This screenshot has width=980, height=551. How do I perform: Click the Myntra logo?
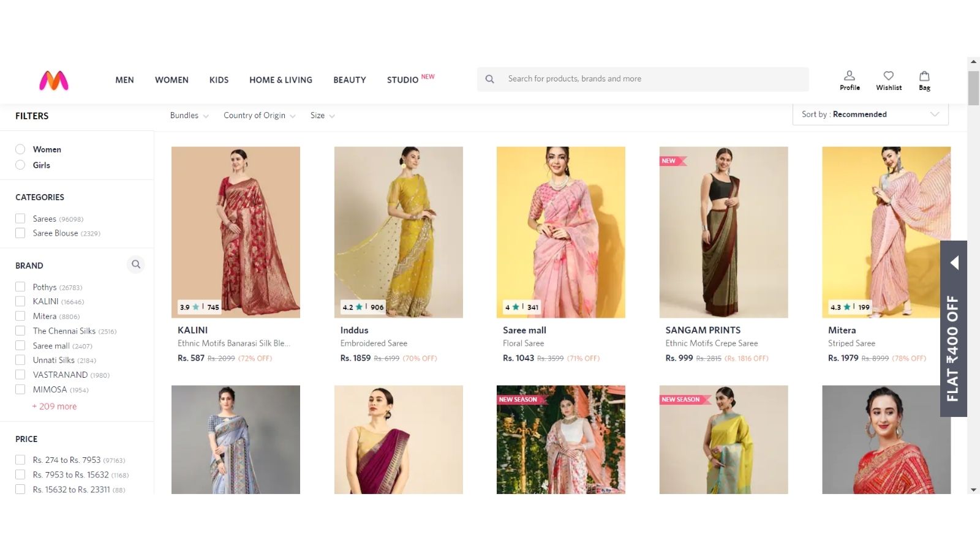[53, 80]
